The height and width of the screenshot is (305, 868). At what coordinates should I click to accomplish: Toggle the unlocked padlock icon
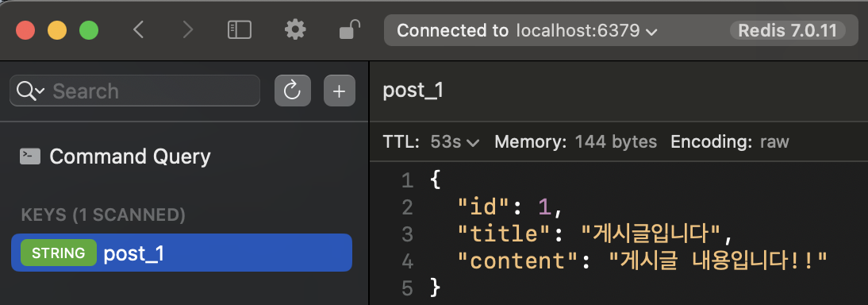(x=349, y=29)
